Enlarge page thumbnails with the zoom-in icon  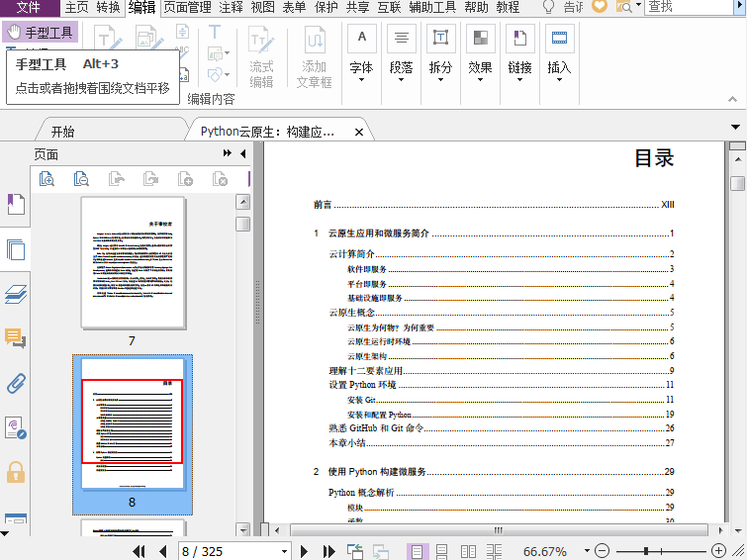pyautogui.click(x=47, y=179)
